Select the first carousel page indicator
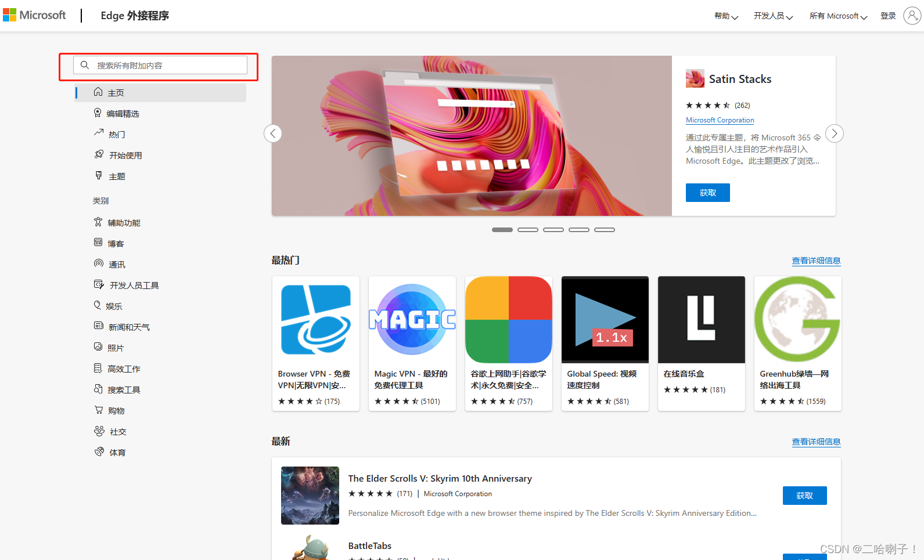The height and width of the screenshot is (560, 924). point(502,230)
